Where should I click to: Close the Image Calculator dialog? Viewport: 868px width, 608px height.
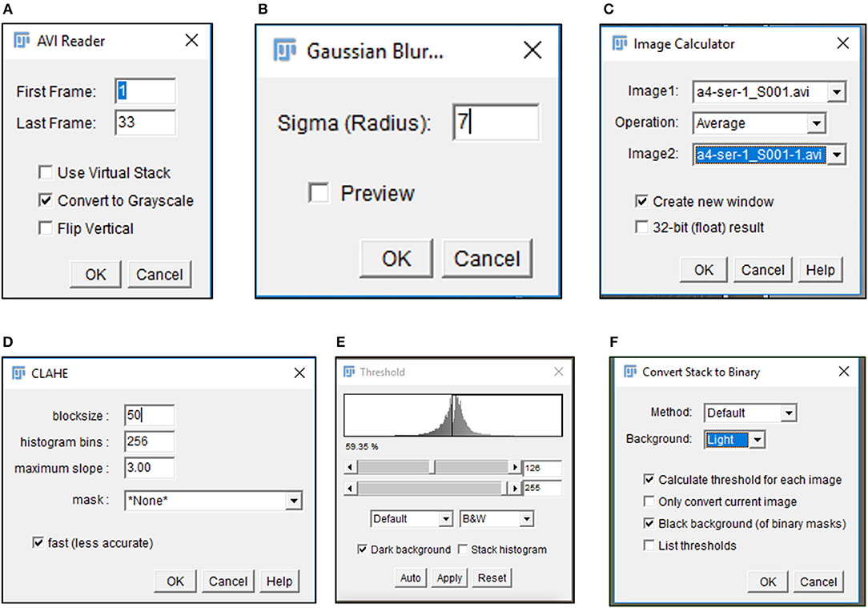coord(843,43)
